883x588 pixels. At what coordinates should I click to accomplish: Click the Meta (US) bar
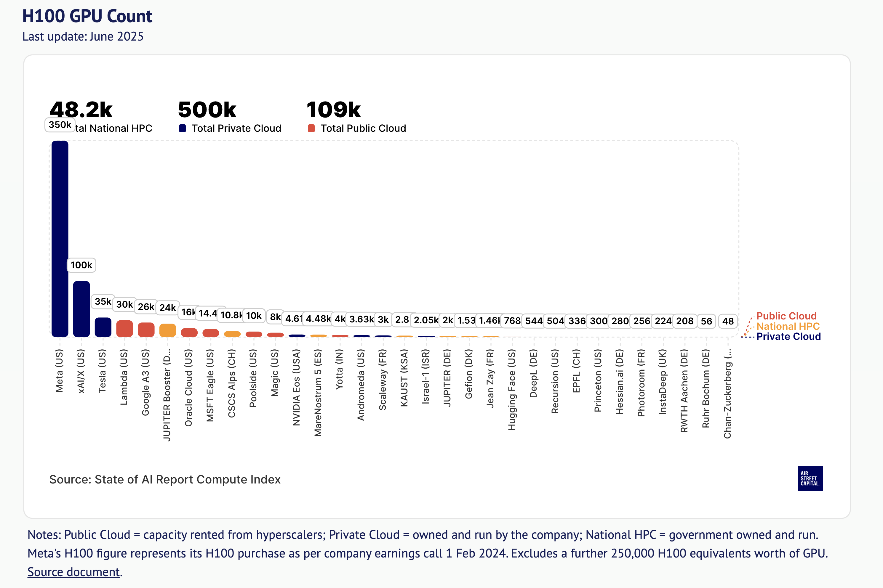click(60, 239)
